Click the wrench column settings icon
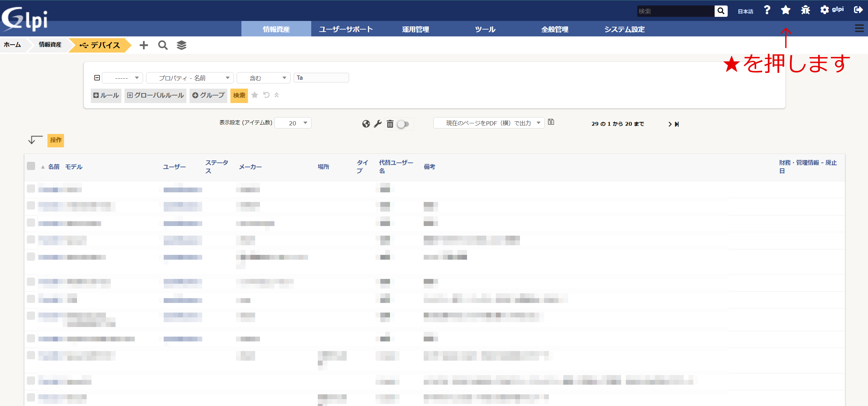This screenshot has width=868, height=406. coord(378,124)
